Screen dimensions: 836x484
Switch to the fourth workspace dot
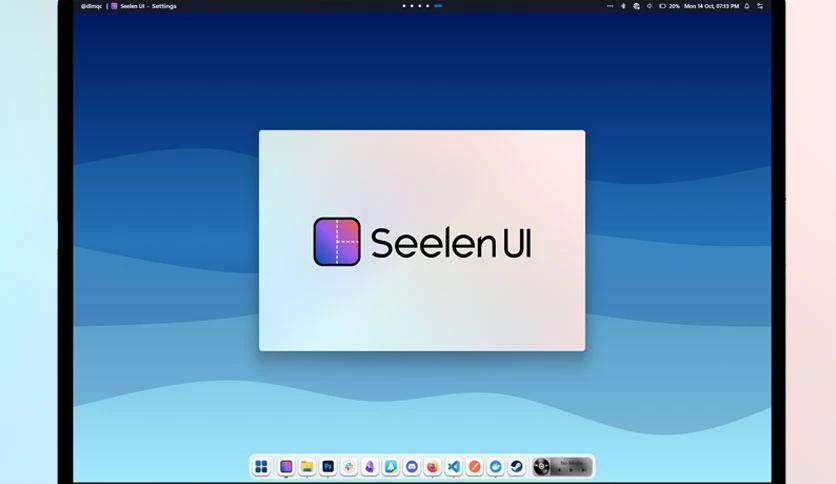(428, 6)
